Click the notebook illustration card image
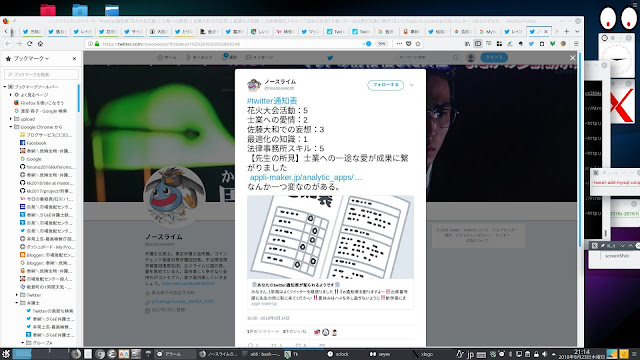The height and width of the screenshot is (360, 640). (x=330, y=237)
